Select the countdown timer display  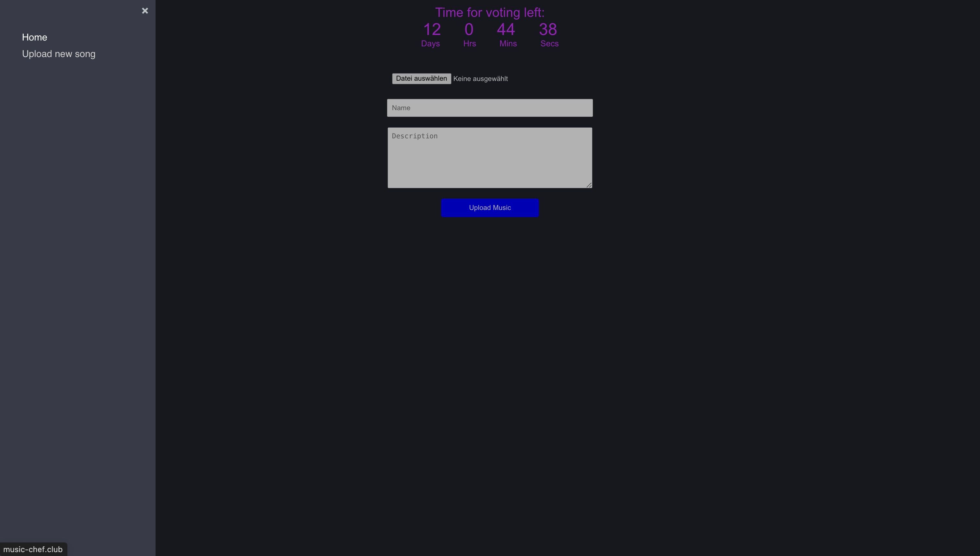[x=489, y=27]
